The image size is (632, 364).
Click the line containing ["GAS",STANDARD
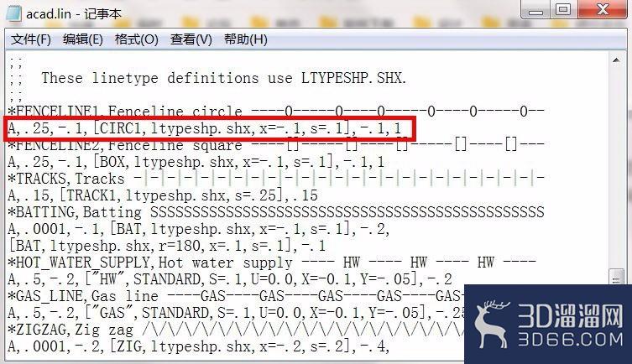pyautogui.click(x=236, y=313)
